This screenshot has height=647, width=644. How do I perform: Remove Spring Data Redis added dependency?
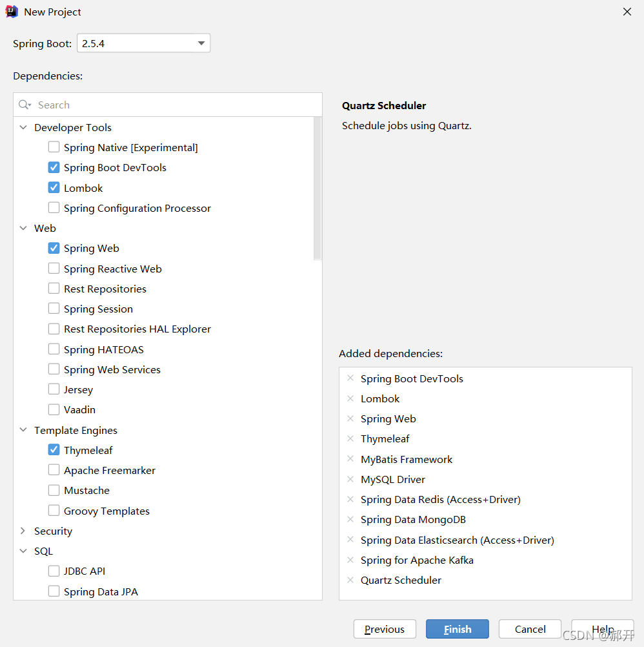coord(350,499)
